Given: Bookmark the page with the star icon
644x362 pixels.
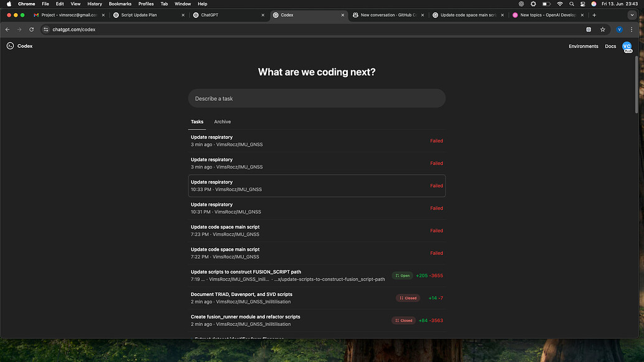Looking at the screenshot, I should [602, 29].
